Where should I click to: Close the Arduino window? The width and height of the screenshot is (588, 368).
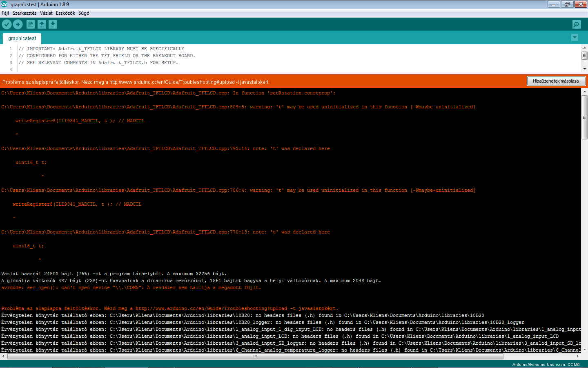(x=580, y=4)
